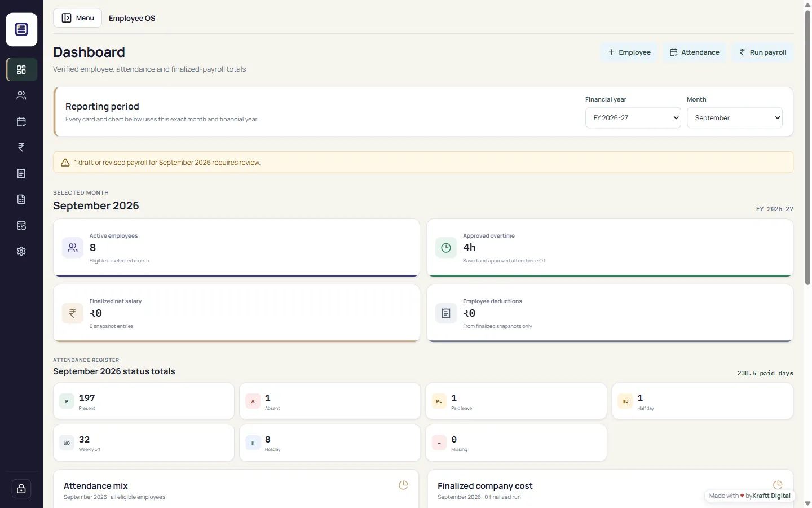Click the warning triangle in the alert banner
This screenshot has height=508, width=812.
coord(65,163)
